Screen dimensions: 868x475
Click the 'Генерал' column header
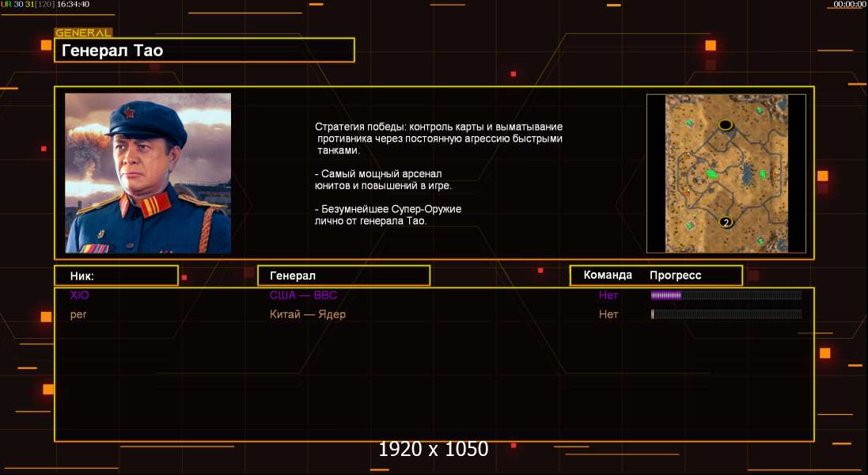click(x=343, y=275)
